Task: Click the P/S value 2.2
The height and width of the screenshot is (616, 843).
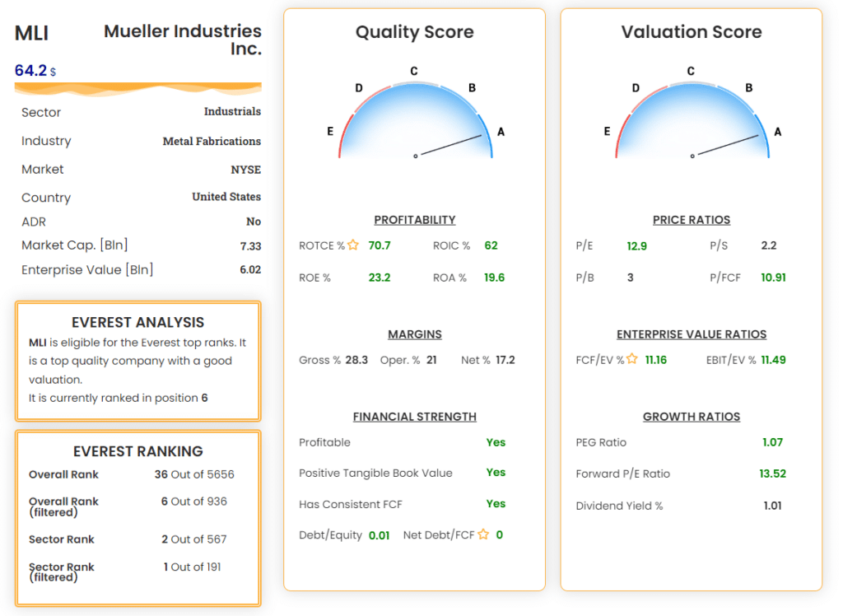Action: (x=769, y=245)
